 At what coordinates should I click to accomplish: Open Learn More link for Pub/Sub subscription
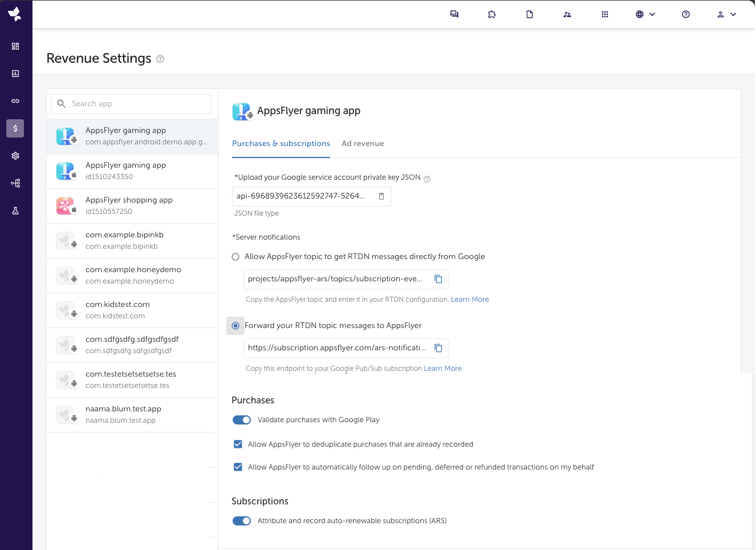(443, 369)
